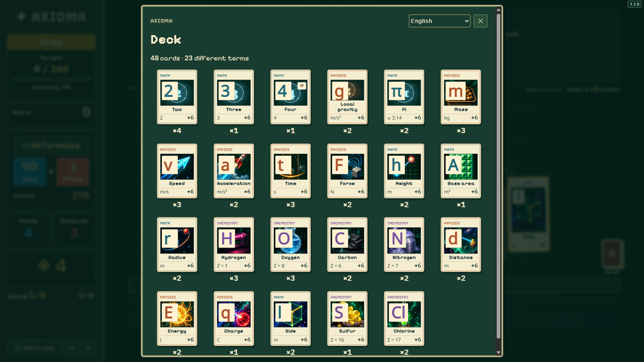Click the Side math card
Viewport: 644px width, 362px height.
coord(290,319)
